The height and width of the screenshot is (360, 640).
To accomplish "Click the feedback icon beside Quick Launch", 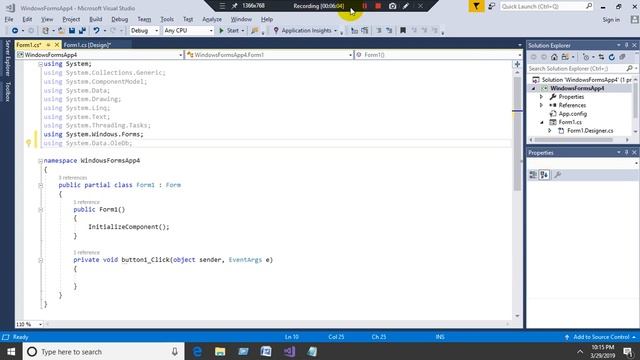I will 492,6.
